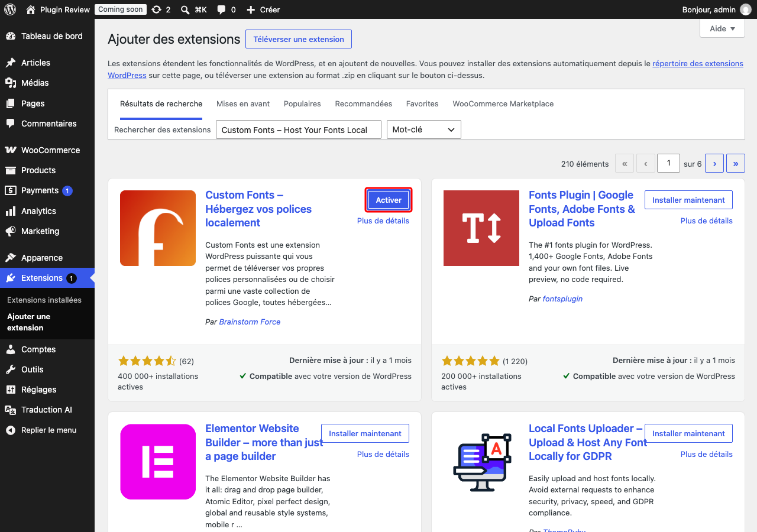Click the Plugin Review home icon
Viewport: 757px width, 532px height.
pos(31,9)
